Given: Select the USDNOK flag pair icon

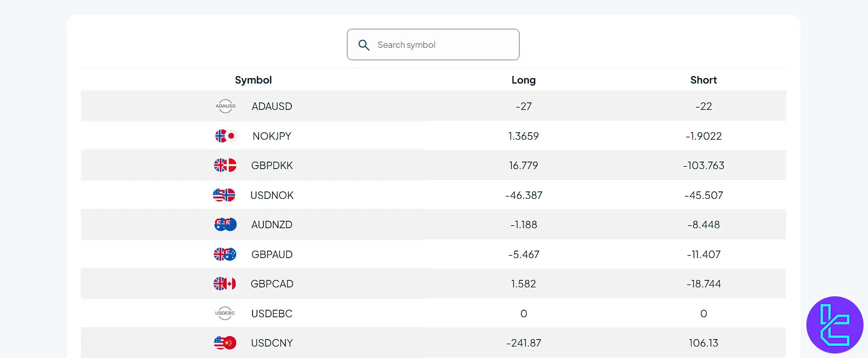Looking at the screenshot, I should 225,195.
